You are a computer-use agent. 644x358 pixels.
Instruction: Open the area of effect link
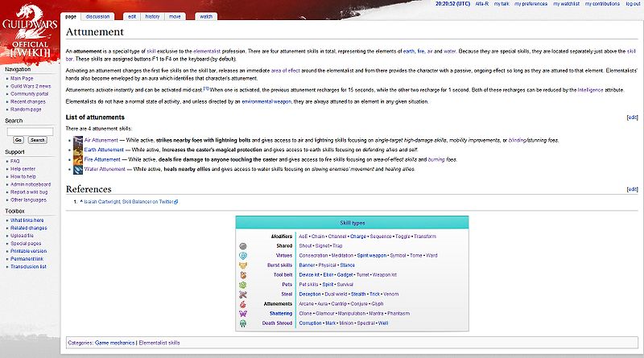286,71
